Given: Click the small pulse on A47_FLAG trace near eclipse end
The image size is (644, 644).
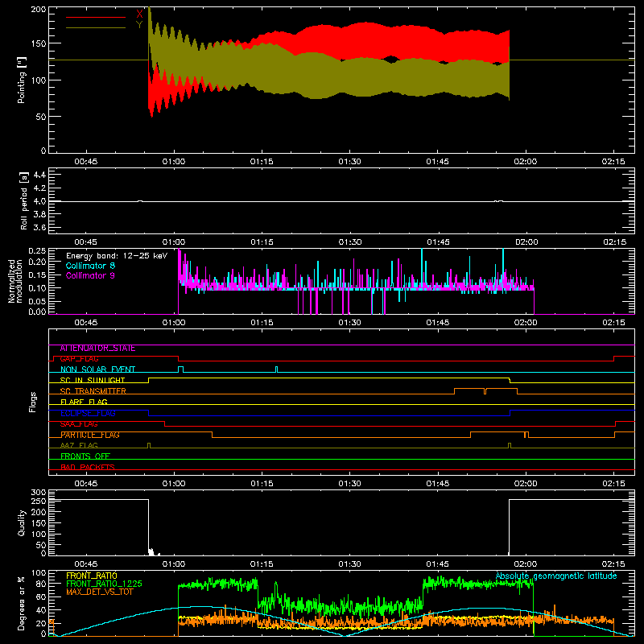Looking at the screenshot, I should tap(510, 445).
